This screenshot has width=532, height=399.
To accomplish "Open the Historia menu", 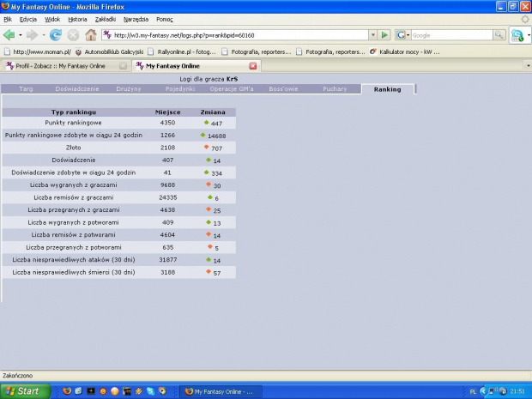I will coord(78,20).
